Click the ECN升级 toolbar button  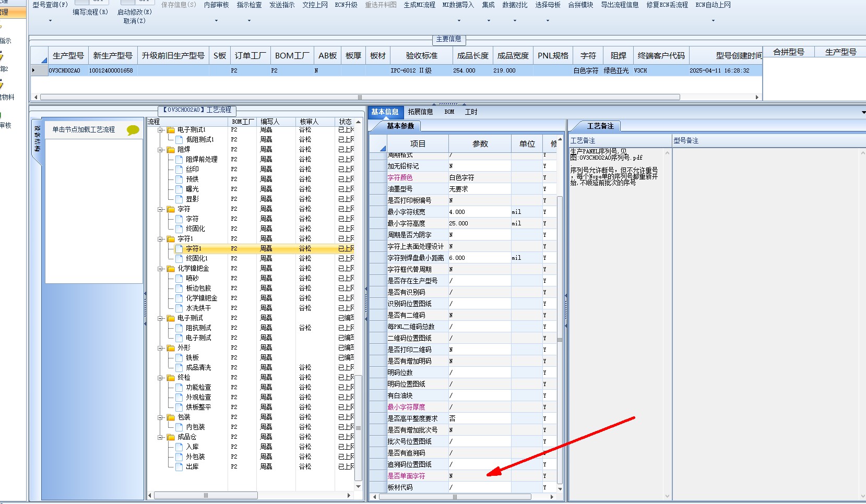[x=346, y=5]
